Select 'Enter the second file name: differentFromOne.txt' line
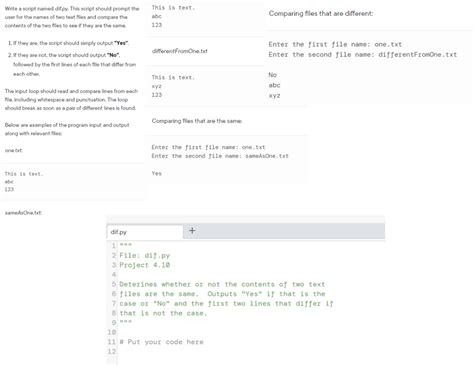Screen dimensions: 474x366 pos(363,55)
